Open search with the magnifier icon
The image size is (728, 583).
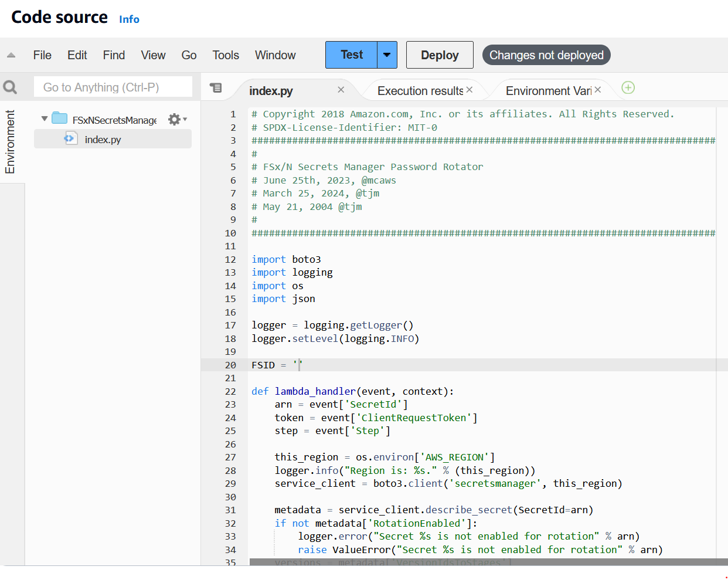(x=10, y=86)
